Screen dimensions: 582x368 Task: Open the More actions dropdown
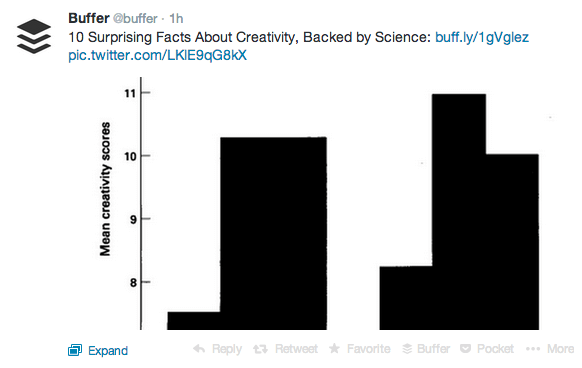(x=560, y=349)
